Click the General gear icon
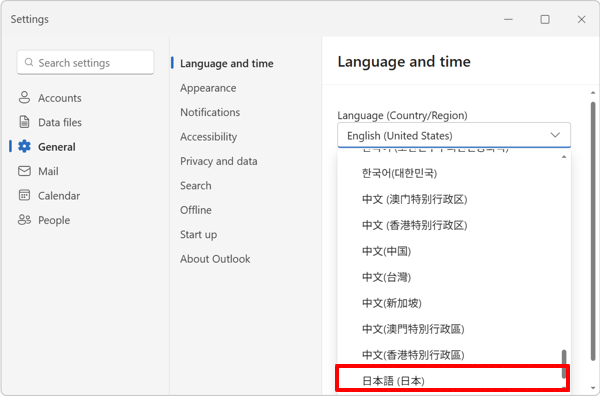This screenshot has height=396, width=600. (x=24, y=146)
